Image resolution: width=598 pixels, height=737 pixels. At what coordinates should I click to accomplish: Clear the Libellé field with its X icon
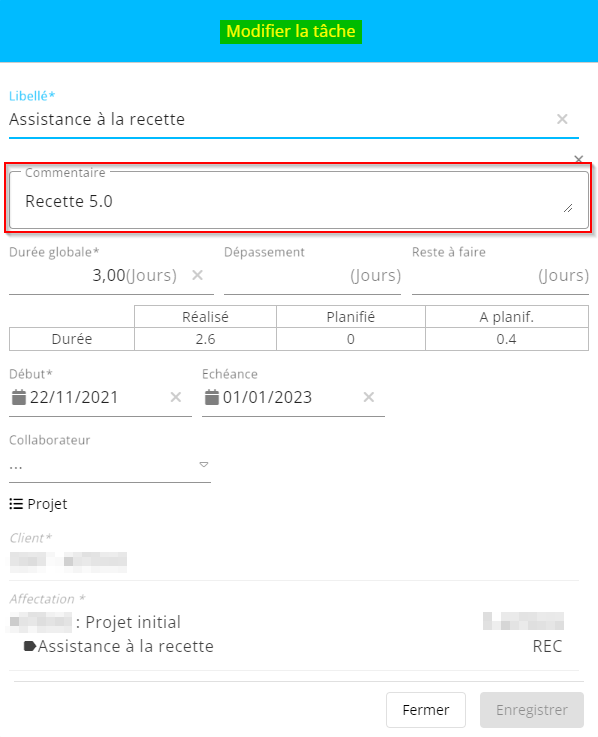[562, 119]
